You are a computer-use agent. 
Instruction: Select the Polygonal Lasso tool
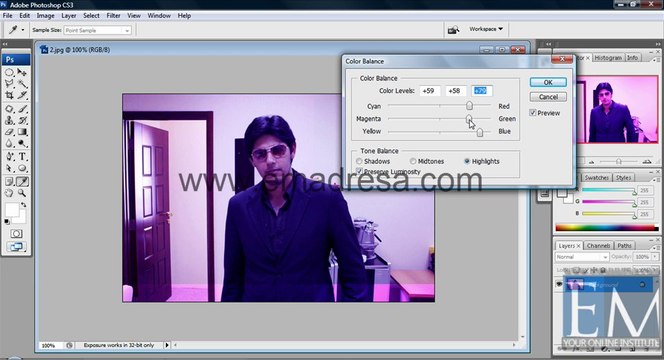9,84
